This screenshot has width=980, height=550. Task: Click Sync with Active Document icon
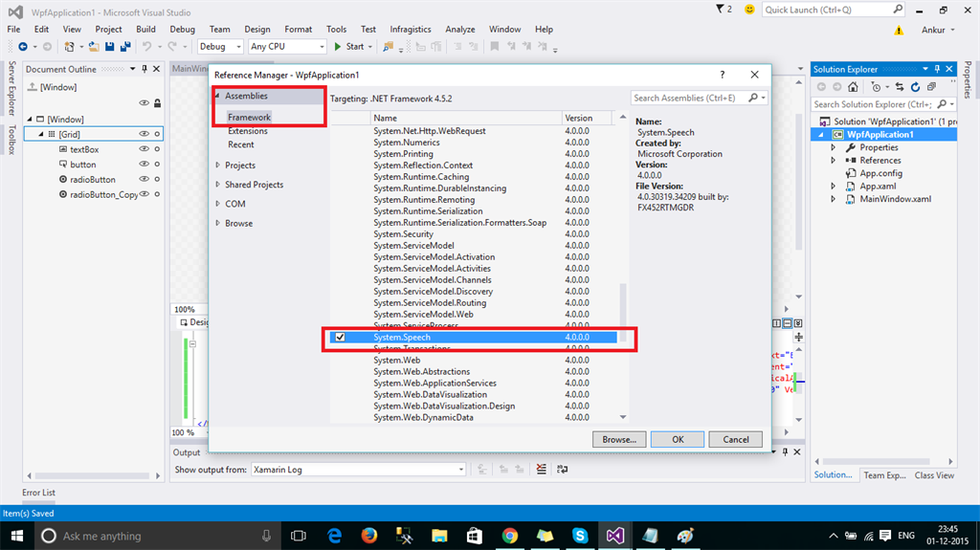900,87
